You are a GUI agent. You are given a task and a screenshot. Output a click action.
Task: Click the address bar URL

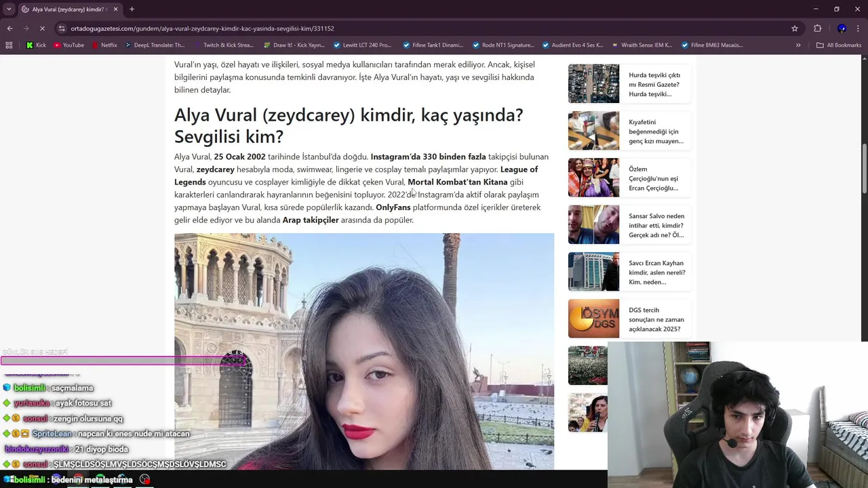(x=202, y=28)
